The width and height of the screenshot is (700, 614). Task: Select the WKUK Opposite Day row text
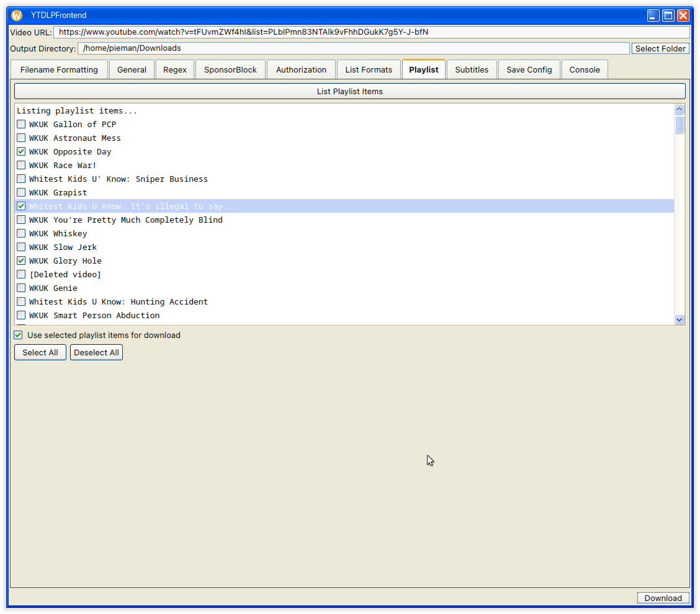click(70, 152)
